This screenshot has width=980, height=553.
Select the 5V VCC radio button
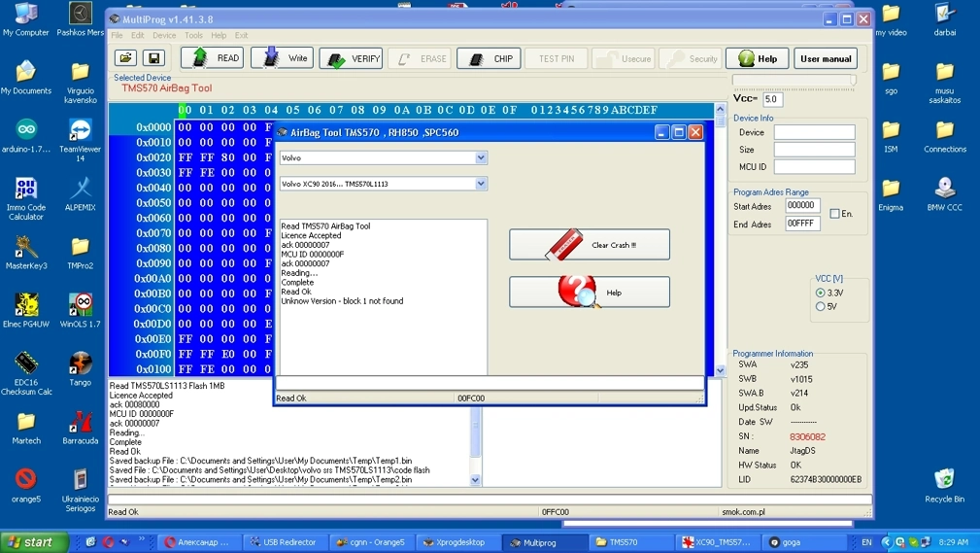tap(820, 306)
